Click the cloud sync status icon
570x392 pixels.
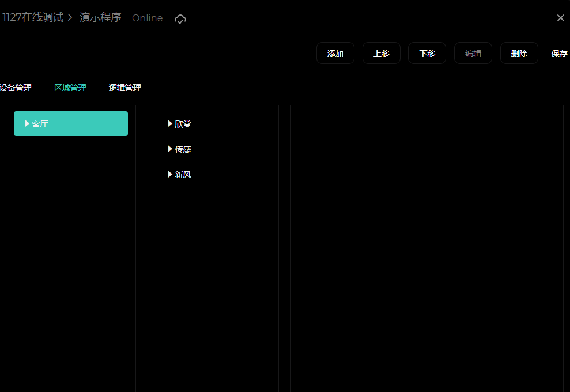pyautogui.click(x=180, y=18)
